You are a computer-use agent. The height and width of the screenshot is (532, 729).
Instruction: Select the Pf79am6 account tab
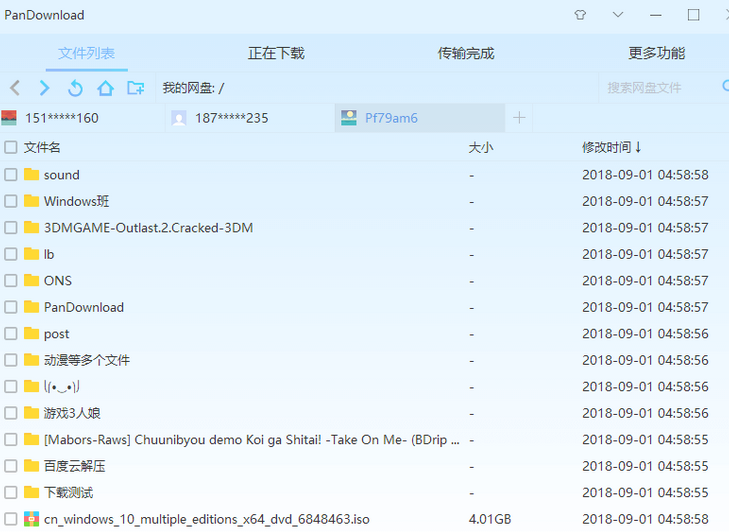420,118
